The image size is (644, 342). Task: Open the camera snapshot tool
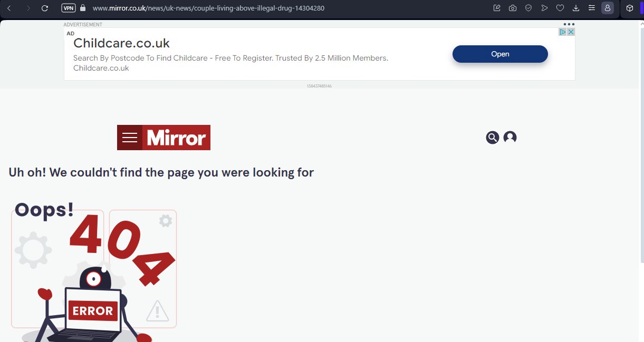click(x=513, y=8)
